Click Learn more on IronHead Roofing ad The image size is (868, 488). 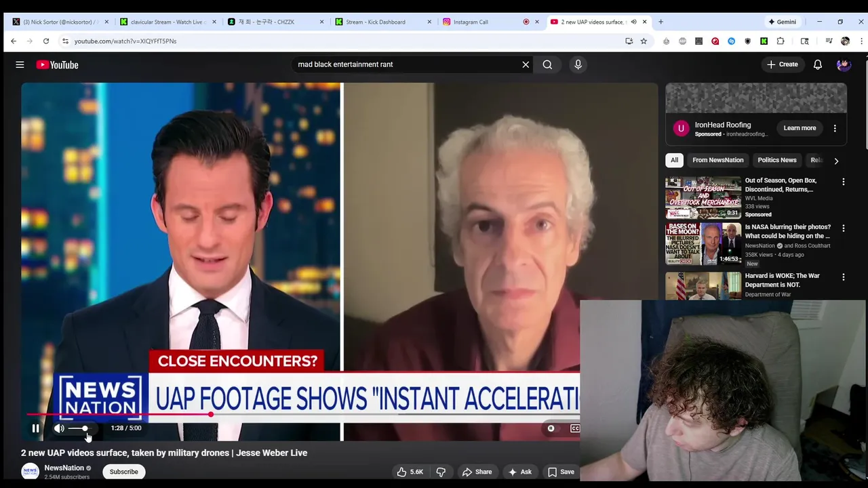pos(800,128)
